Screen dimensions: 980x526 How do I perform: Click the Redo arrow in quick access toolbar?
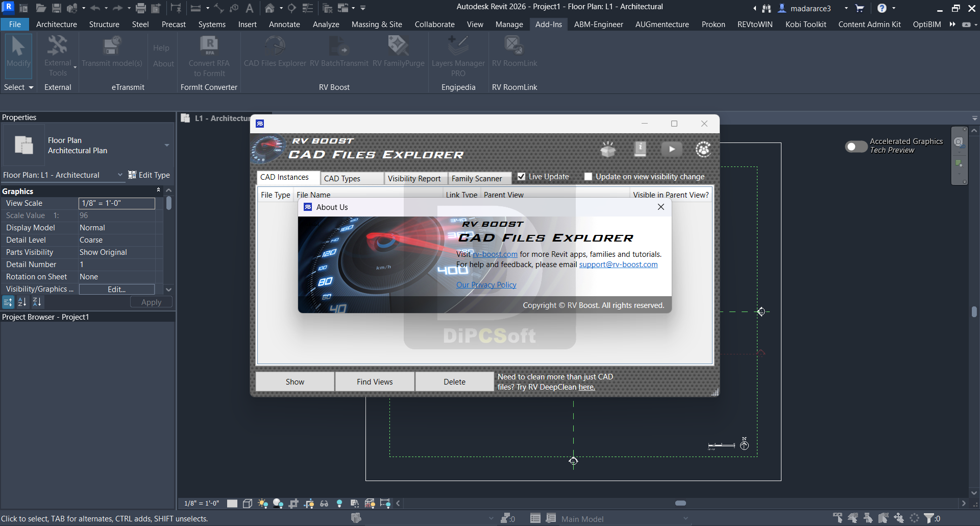click(x=117, y=8)
